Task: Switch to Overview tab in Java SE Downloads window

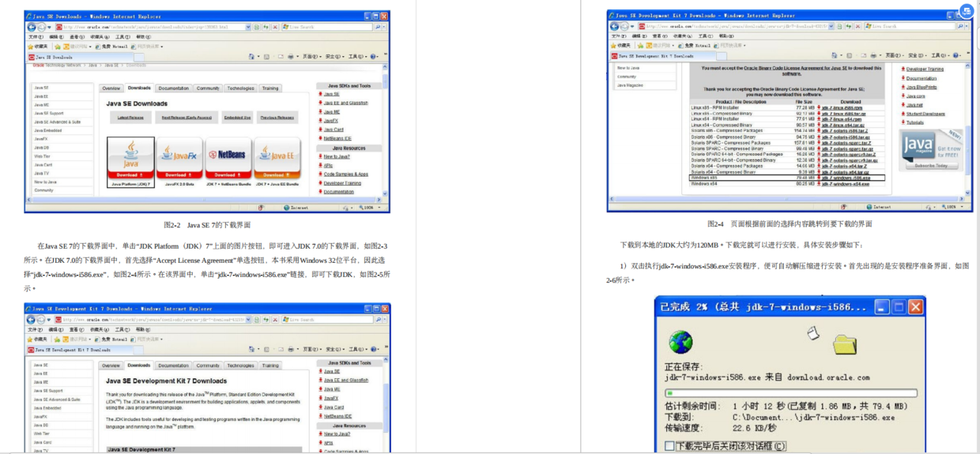Action: click(x=111, y=88)
